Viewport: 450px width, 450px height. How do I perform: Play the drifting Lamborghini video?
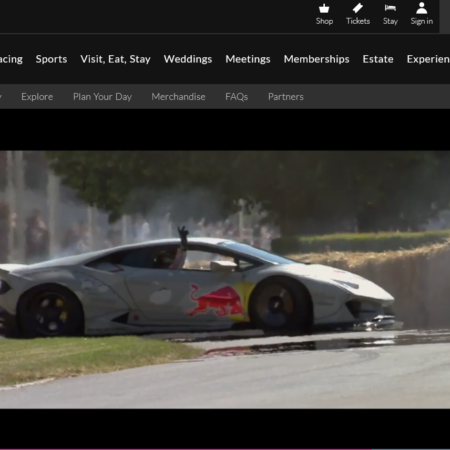[x=225, y=279]
